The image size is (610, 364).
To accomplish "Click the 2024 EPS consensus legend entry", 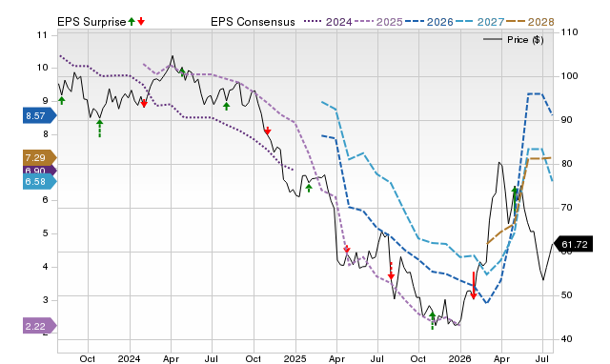I will click(x=328, y=22).
